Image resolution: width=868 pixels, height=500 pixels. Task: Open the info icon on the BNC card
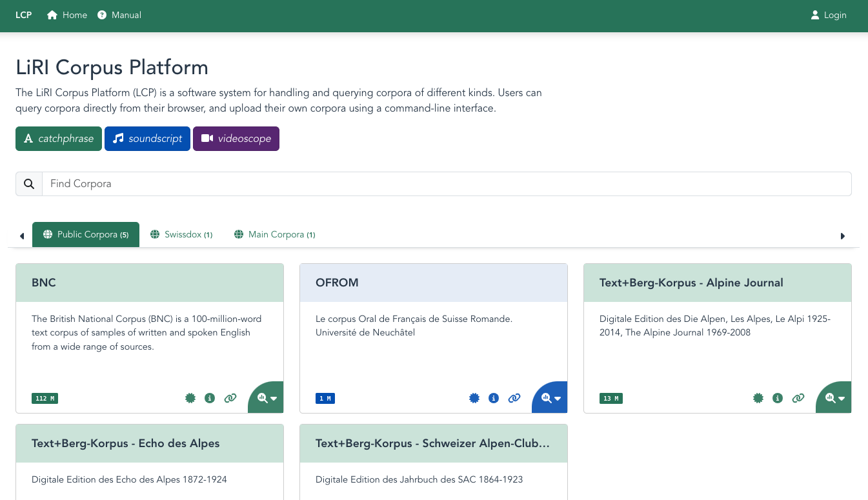(x=209, y=398)
